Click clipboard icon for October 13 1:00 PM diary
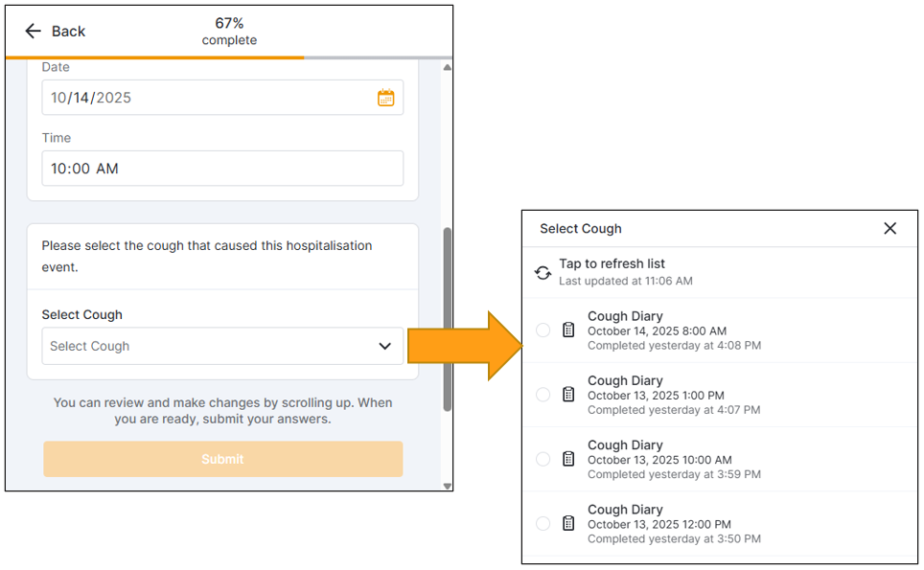 (568, 395)
